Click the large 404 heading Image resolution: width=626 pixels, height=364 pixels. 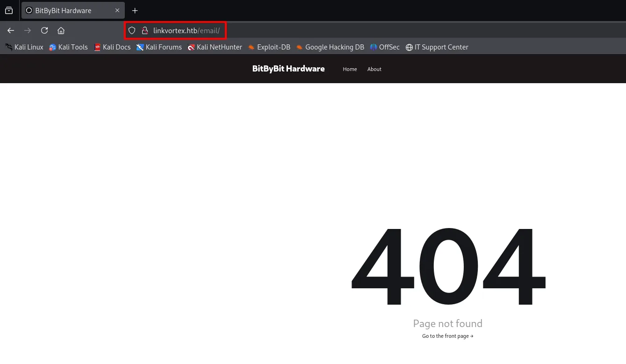(448, 267)
